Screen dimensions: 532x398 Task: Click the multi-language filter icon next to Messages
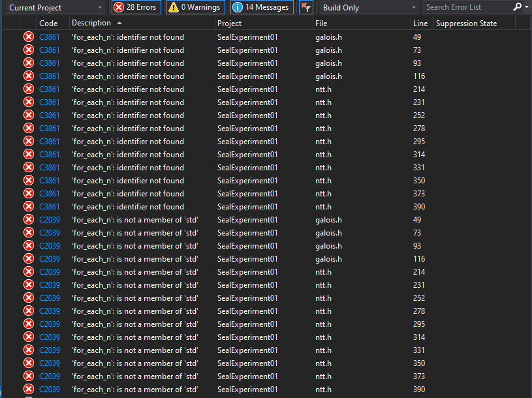[x=305, y=7]
